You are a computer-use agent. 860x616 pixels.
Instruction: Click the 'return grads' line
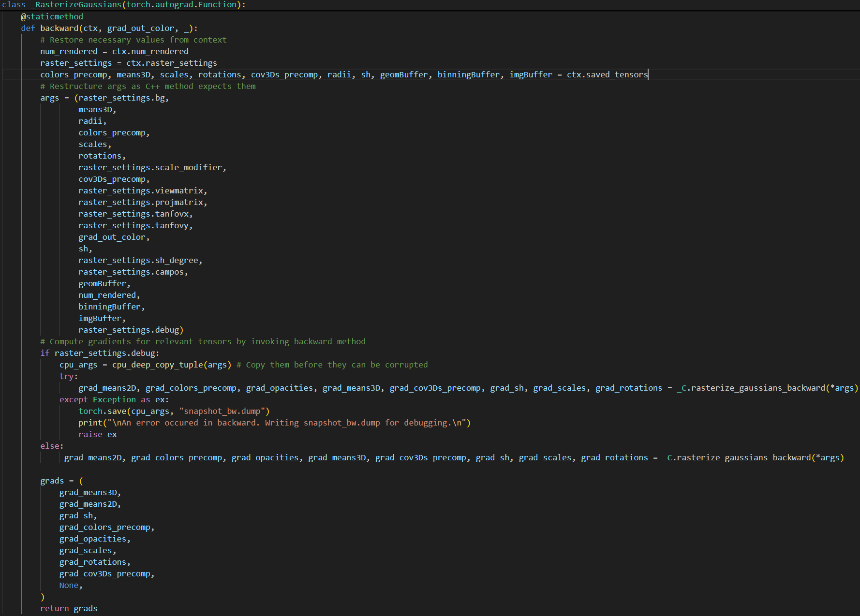pos(69,608)
